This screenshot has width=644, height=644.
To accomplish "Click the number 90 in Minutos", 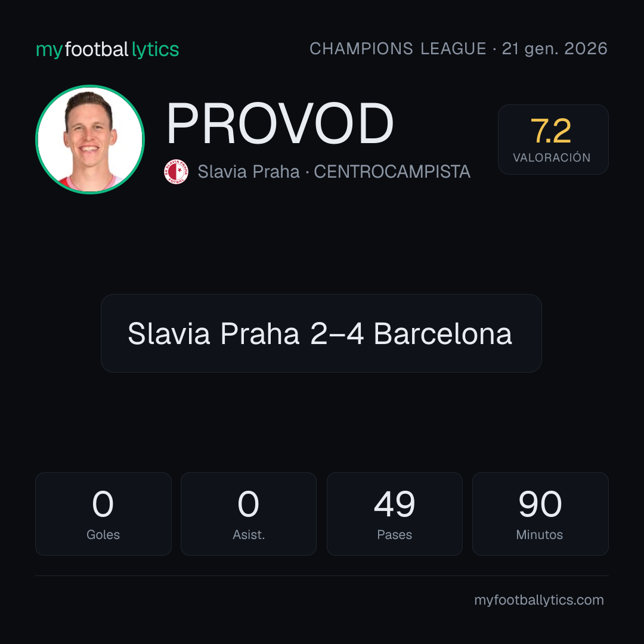I will point(540,504).
